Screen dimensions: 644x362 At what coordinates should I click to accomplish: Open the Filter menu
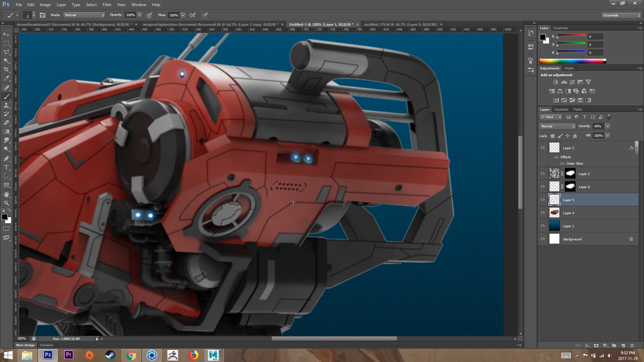[107, 5]
